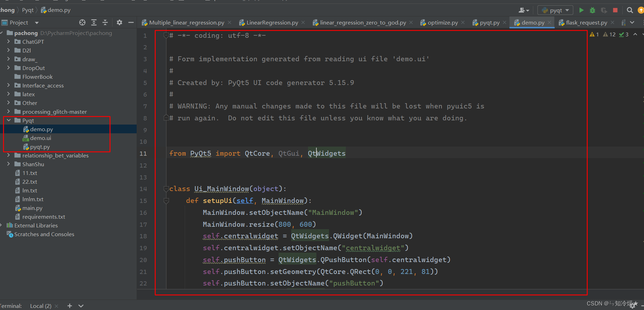Collapse all items in Project panel
This screenshot has height=310, width=644.
click(x=105, y=22)
